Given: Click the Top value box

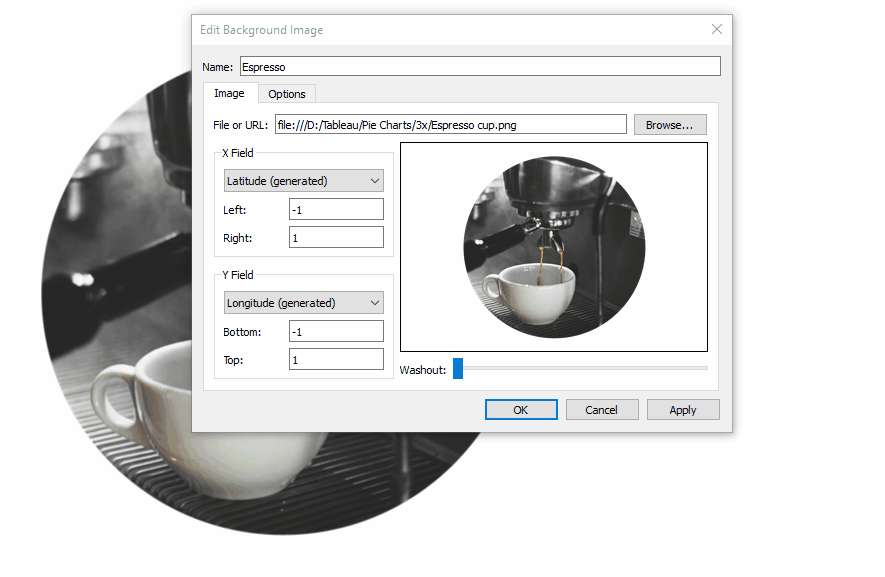Looking at the screenshot, I should tap(336, 359).
